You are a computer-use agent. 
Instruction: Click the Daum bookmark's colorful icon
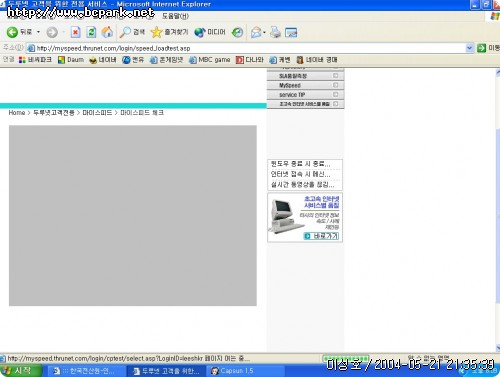[61, 60]
